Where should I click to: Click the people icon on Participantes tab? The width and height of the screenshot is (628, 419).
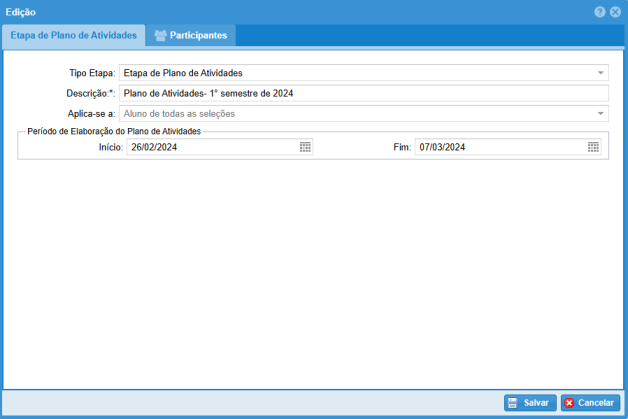[x=160, y=36]
